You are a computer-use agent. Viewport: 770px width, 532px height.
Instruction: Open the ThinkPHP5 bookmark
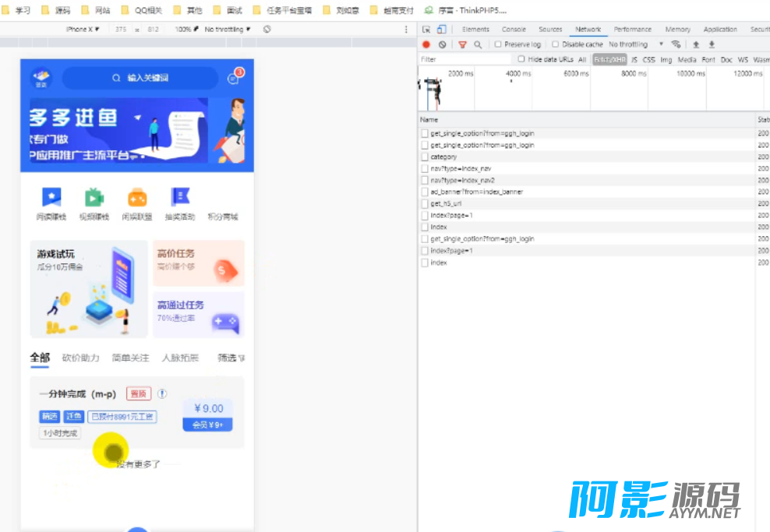(x=465, y=10)
